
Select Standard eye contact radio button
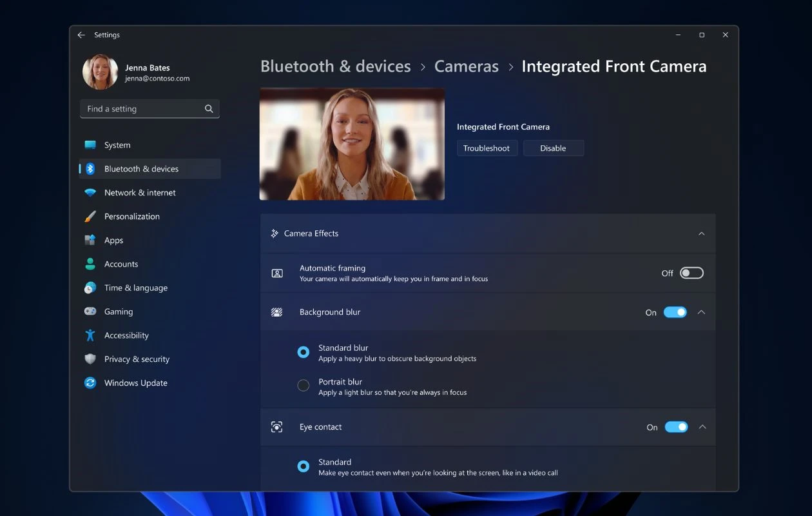pos(304,466)
